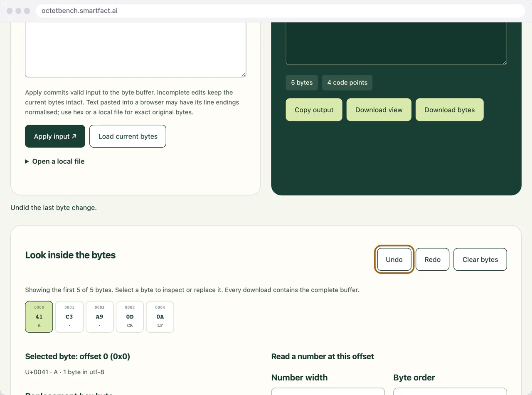
Task: Click the arrow icon in Apply input
Action: point(74,136)
